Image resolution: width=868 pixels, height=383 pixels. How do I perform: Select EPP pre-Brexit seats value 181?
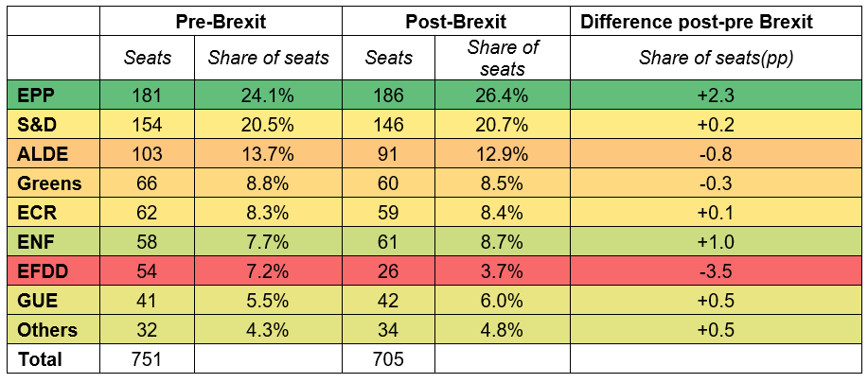click(x=147, y=95)
